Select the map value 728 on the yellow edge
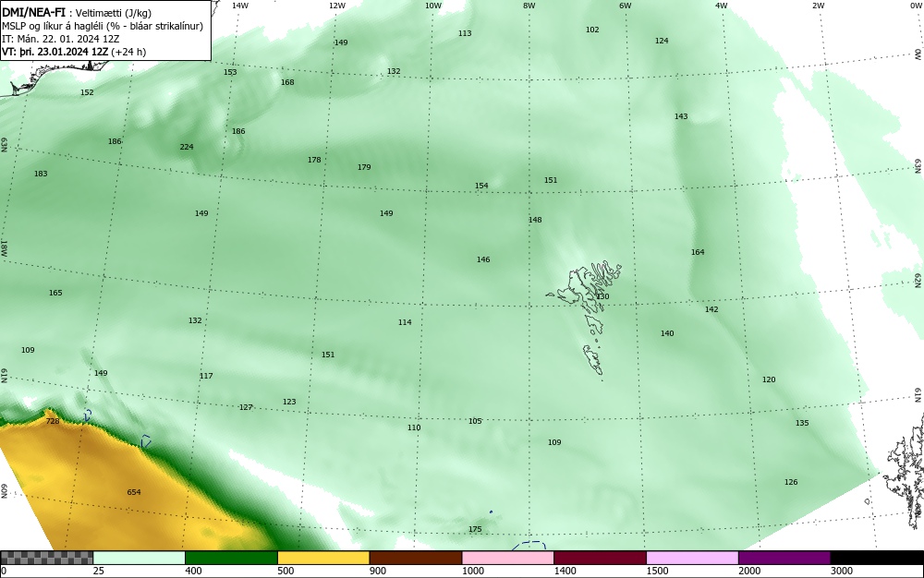The image size is (924, 578). 53,421
